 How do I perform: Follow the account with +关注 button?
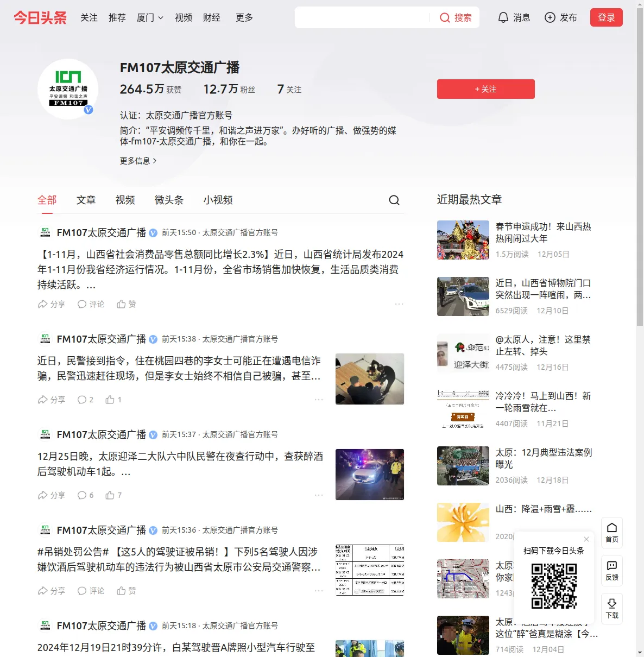click(486, 89)
